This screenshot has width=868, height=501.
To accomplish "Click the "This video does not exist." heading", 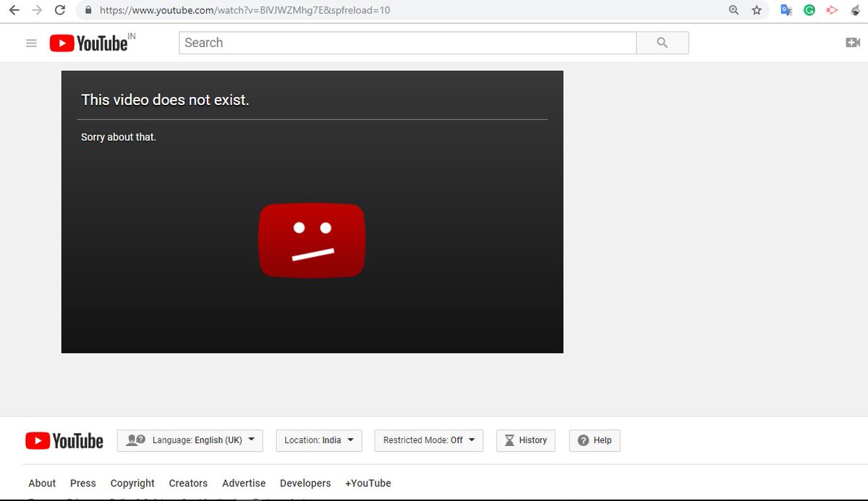I will pos(165,100).
